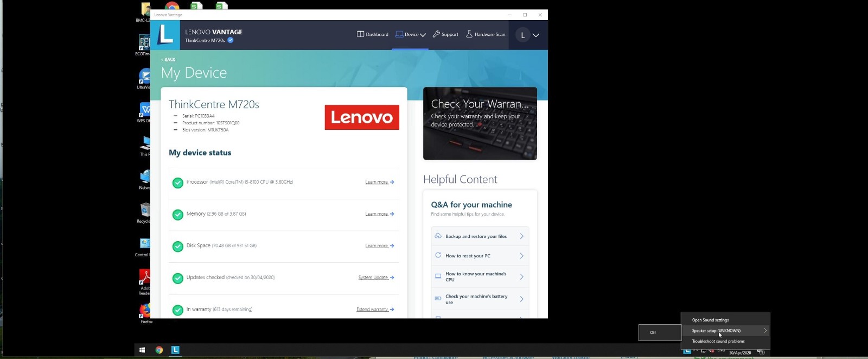Screen dimensions: 868x359
Task: Click the muted volume tray icon
Action: [x=711, y=351]
